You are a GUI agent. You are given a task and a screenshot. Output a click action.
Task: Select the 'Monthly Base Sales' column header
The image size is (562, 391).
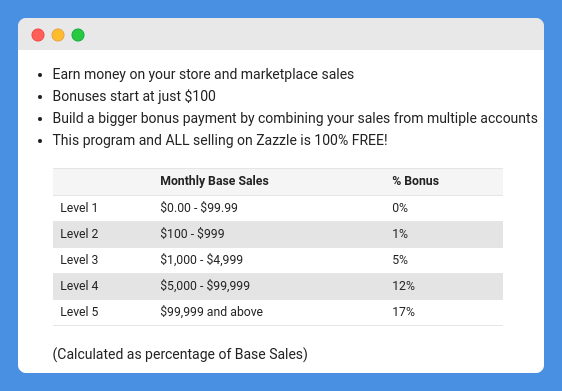[x=214, y=181]
